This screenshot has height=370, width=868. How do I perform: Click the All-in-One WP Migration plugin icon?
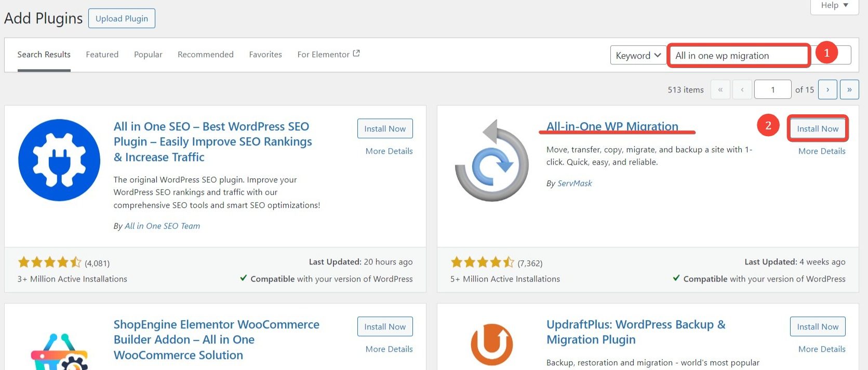[x=492, y=160]
